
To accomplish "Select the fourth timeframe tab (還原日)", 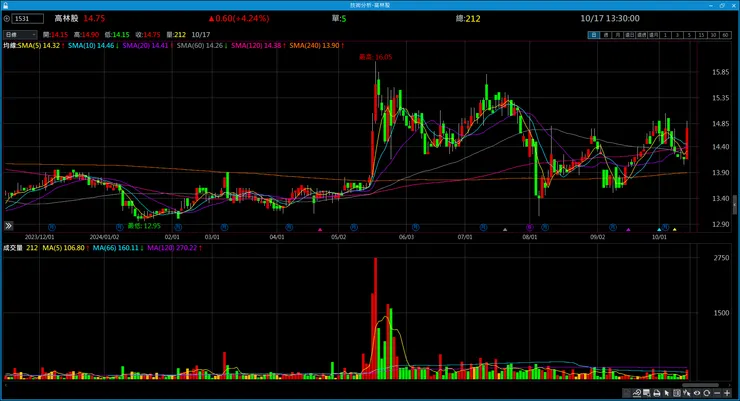I will pyautogui.click(x=630, y=35).
